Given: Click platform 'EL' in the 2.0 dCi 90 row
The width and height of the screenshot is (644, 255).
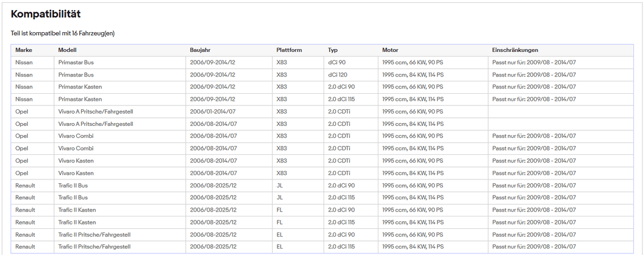Looking at the screenshot, I should 279,235.
